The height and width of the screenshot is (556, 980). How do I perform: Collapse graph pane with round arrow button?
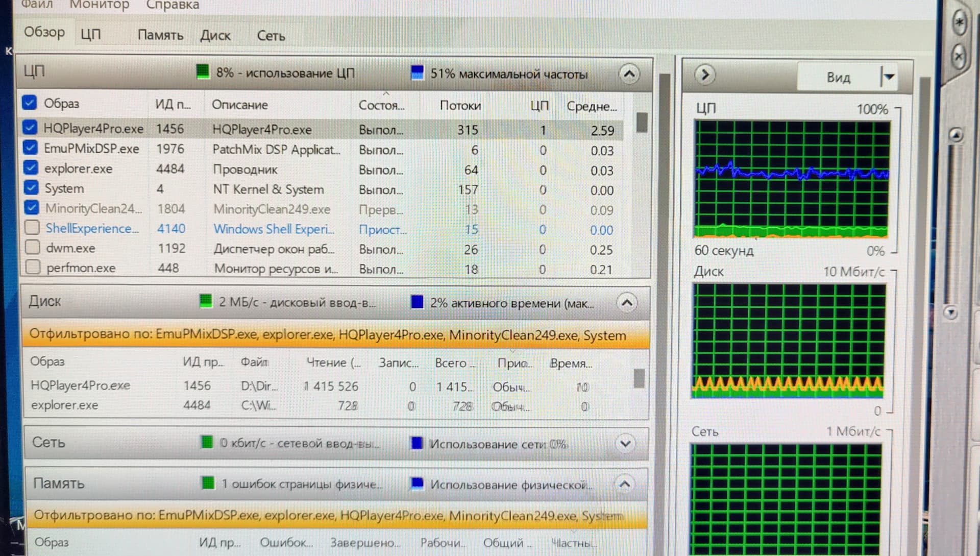point(705,75)
